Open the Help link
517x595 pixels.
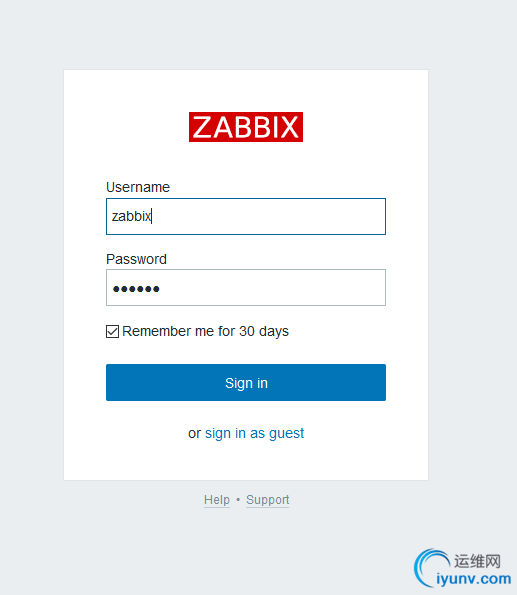(217, 500)
